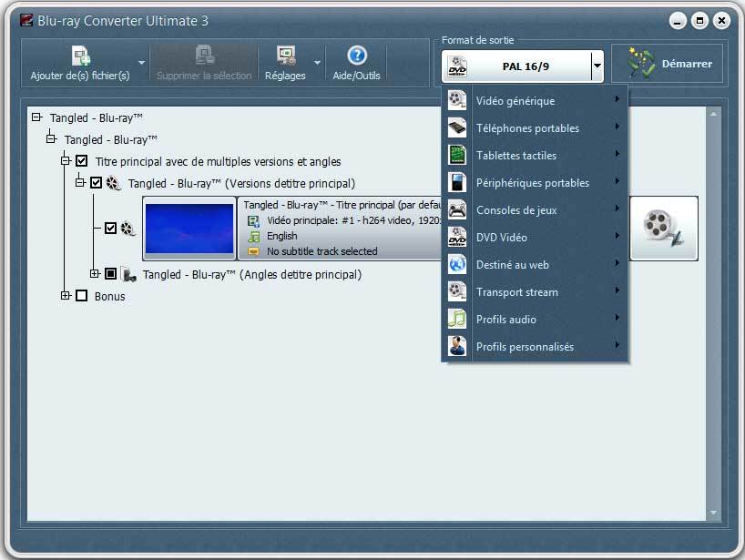The image size is (745, 560).
Task: Click the DVD Vidéo disc icon in menu
Action: pos(457,237)
